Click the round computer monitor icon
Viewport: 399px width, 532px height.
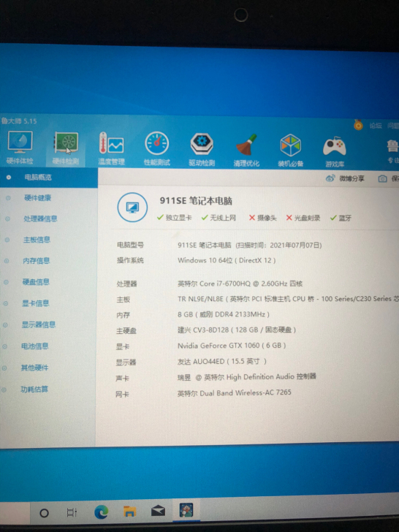click(132, 208)
